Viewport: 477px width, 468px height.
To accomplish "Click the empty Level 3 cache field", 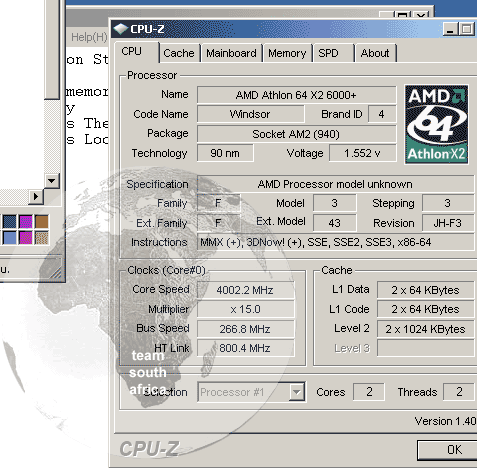I will (x=426, y=348).
